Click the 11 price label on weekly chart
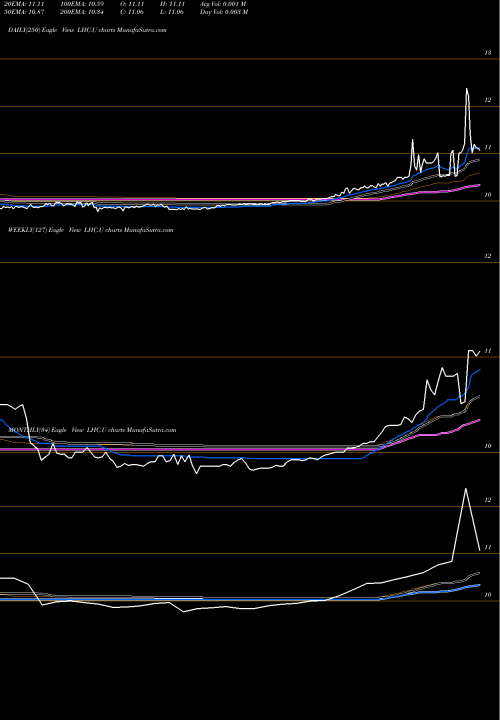The height and width of the screenshot is (720, 500). (x=488, y=351)
